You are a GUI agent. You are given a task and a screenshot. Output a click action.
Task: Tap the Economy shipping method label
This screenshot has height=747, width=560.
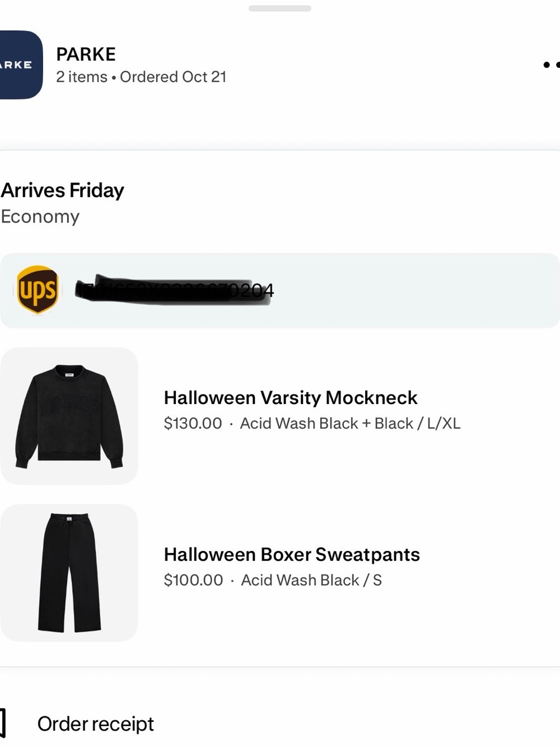click(x=40, y=217)
